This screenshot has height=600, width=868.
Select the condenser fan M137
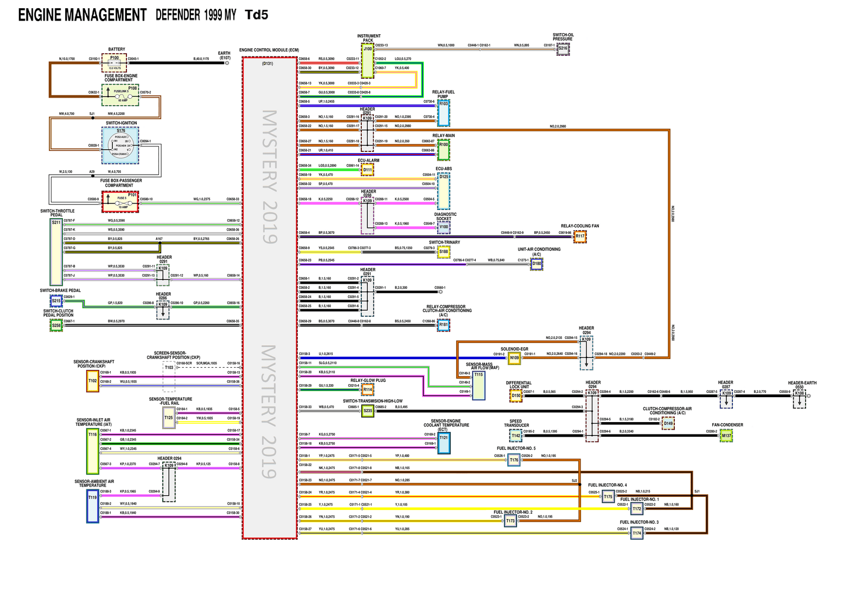[726, 436]
